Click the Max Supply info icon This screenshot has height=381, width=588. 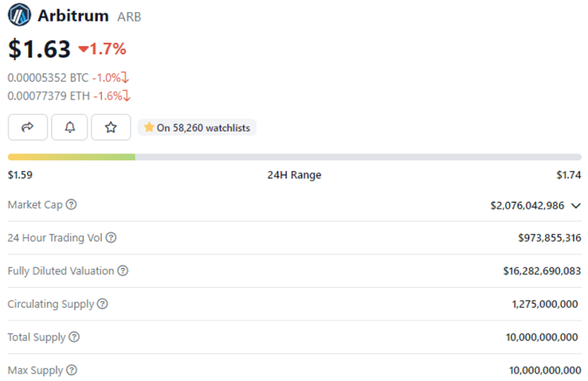tap(72, 370)
